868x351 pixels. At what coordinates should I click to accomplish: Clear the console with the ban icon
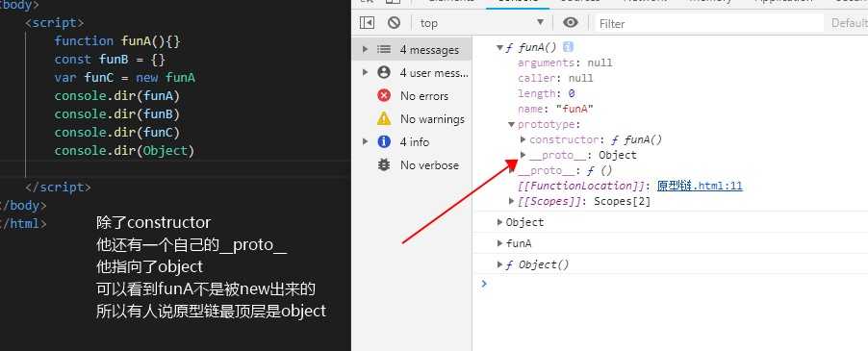[394, 23]
